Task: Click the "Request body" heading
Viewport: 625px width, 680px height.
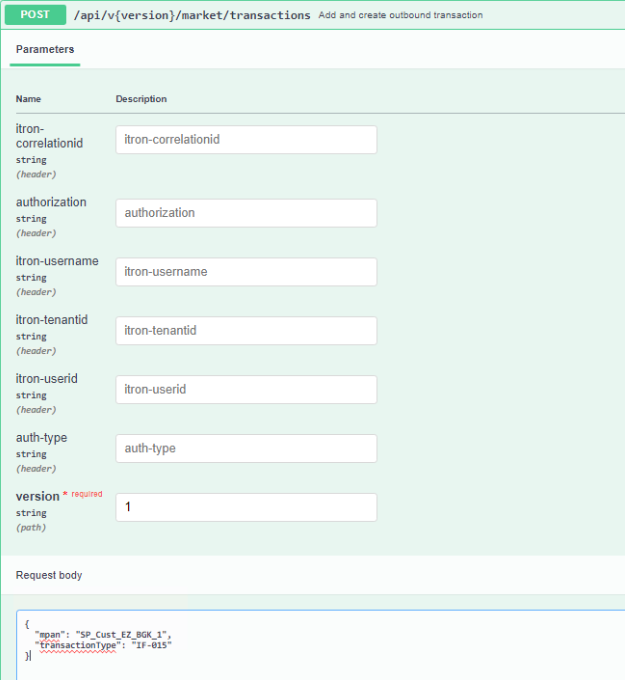Action: pyautogui.click(x=49, y=575)
